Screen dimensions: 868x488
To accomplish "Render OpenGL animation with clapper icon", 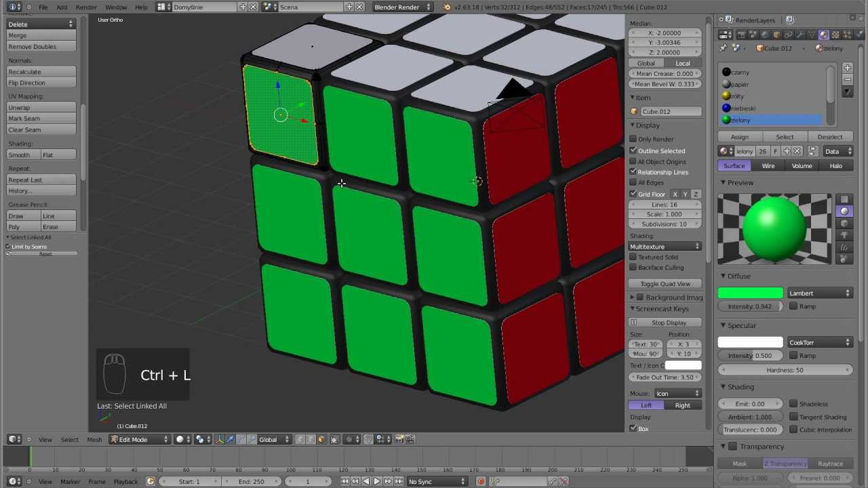I will [410, 439].
